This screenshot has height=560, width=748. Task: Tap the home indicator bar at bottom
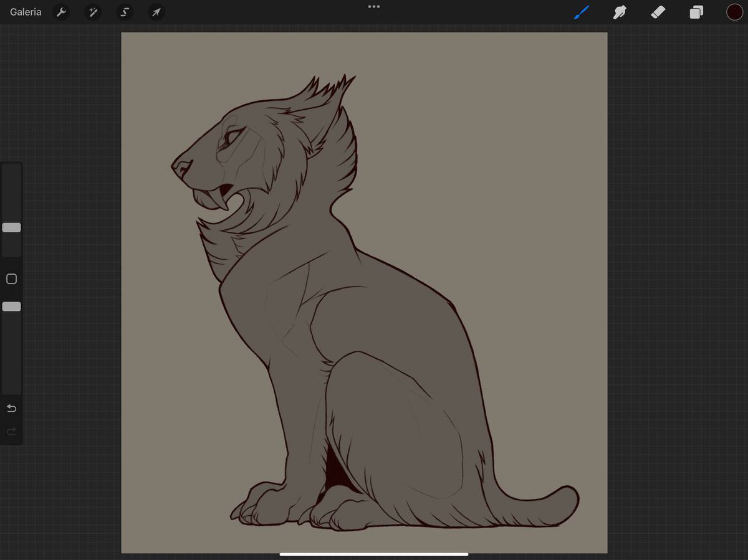374,554
